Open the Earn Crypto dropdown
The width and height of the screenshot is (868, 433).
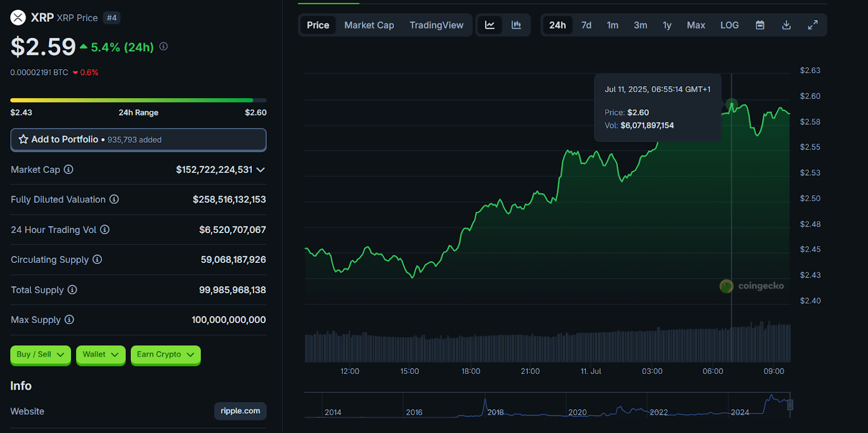[x=165, y=354]
